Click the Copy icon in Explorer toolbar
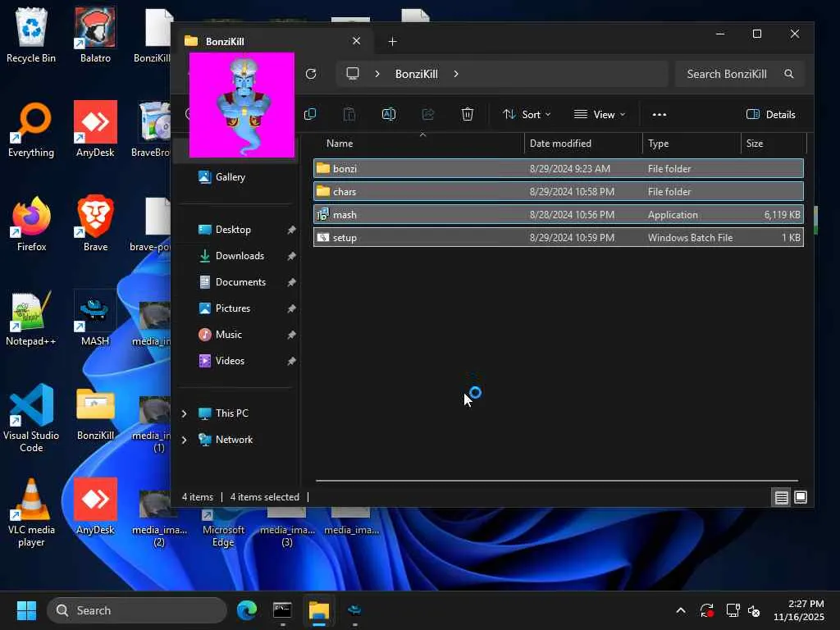 pos(310,114)
